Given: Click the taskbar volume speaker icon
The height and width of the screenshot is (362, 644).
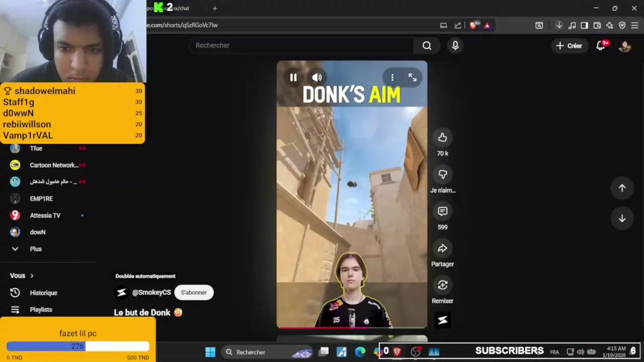Looking at the screenshot, I should pyautogui.click(x=581, y=352).
